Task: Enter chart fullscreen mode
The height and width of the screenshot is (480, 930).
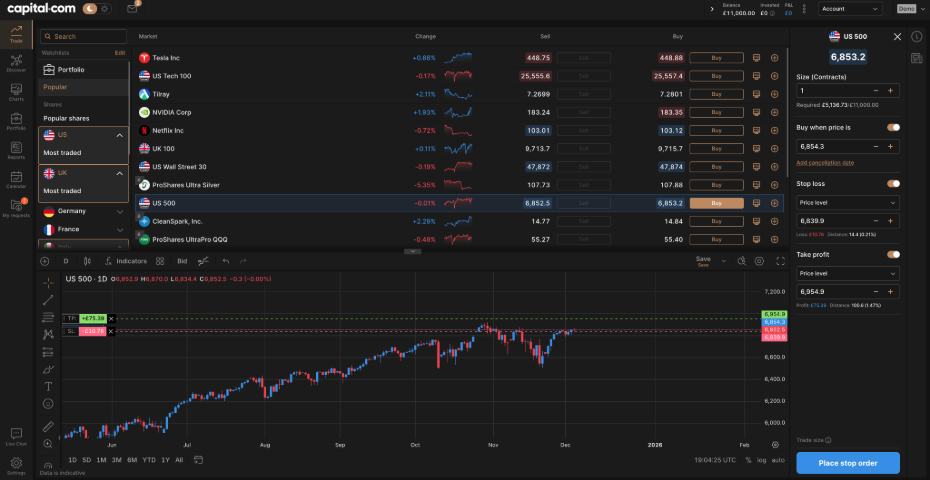Action: point(781,261)
